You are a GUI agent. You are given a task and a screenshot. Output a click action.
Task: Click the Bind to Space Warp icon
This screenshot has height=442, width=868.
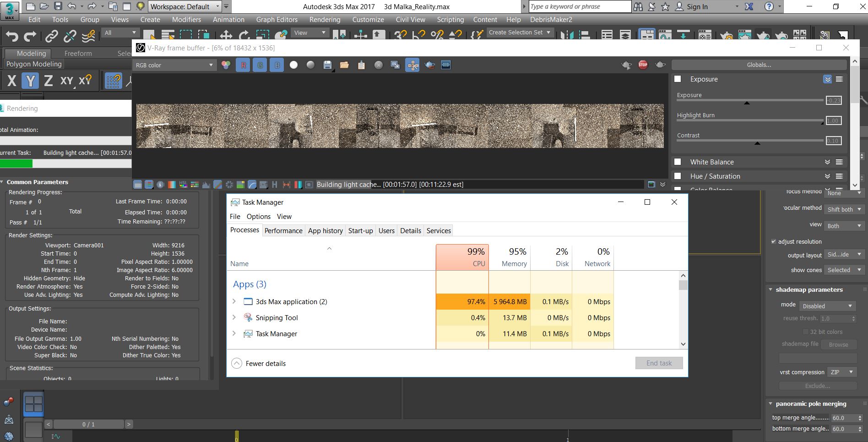coord(88,36)
